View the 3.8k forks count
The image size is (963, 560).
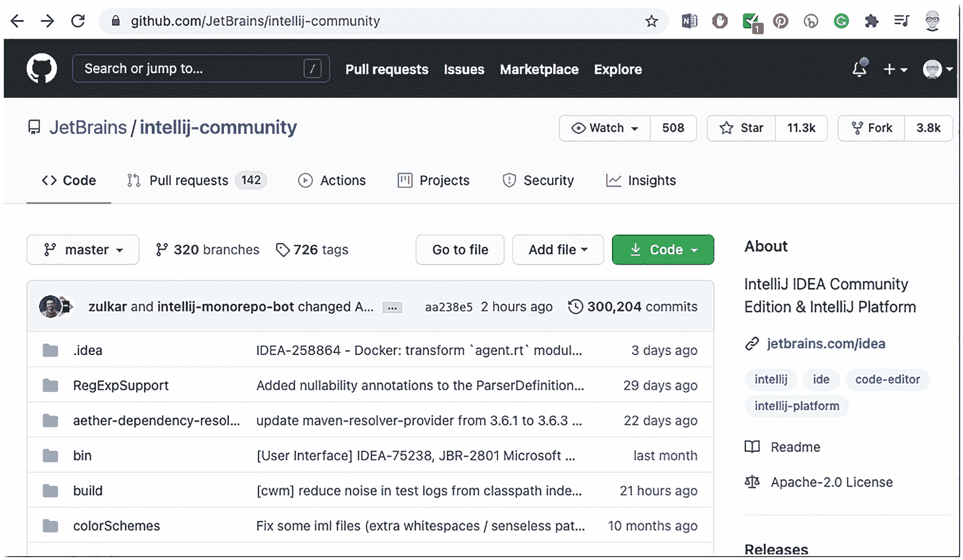click(x=928, y=128)
